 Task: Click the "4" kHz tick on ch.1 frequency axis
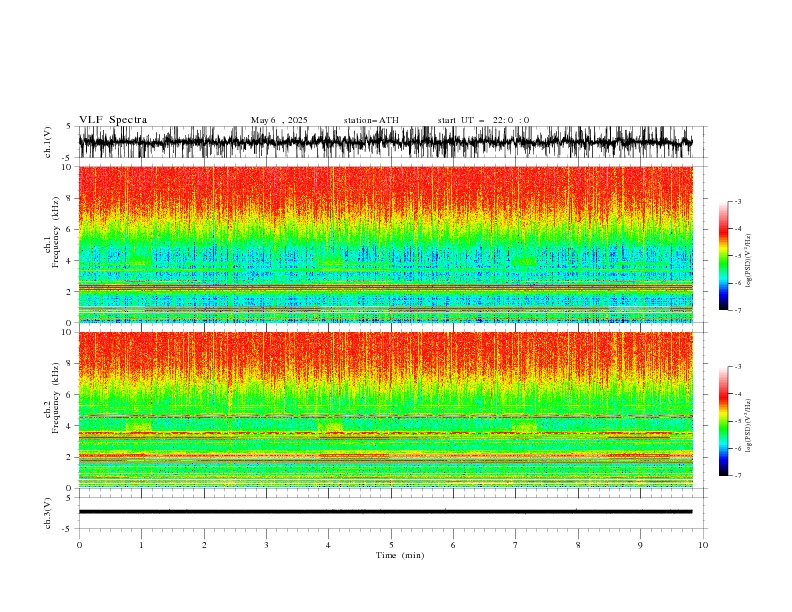coord(69,261)
